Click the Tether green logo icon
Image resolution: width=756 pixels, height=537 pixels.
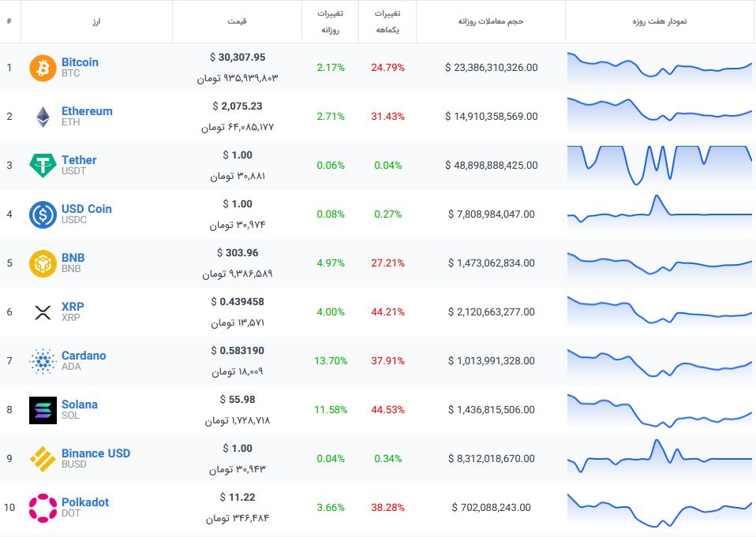coord(43,166)
